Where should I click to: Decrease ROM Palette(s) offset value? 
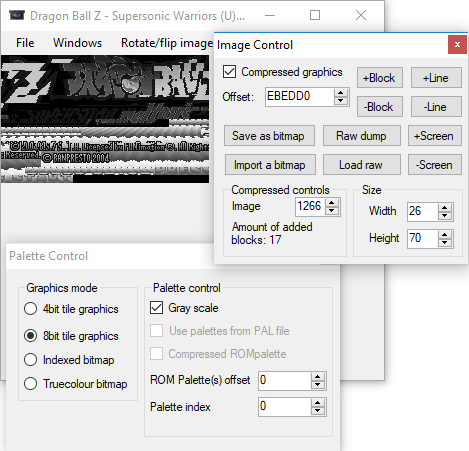(x=318, y=385)
